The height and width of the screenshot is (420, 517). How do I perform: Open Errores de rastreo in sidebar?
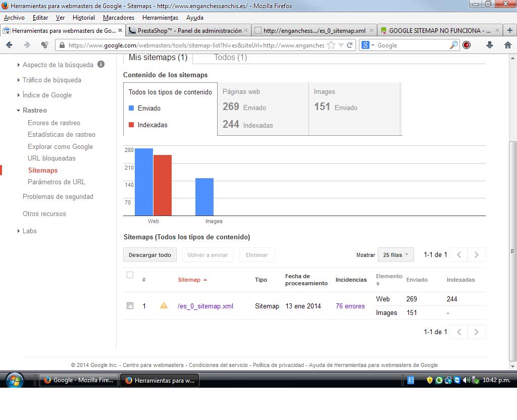point(54,123)
